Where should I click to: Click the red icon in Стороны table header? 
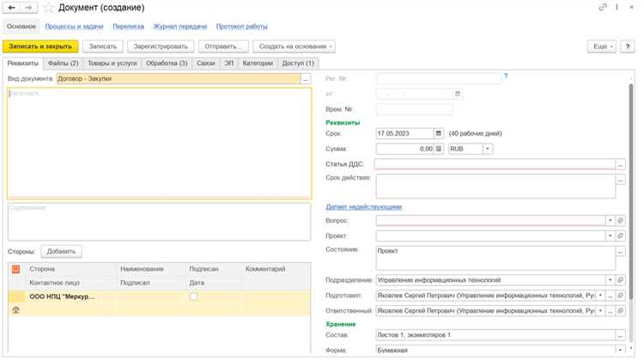pyautogui.click(x=15, y=269)
